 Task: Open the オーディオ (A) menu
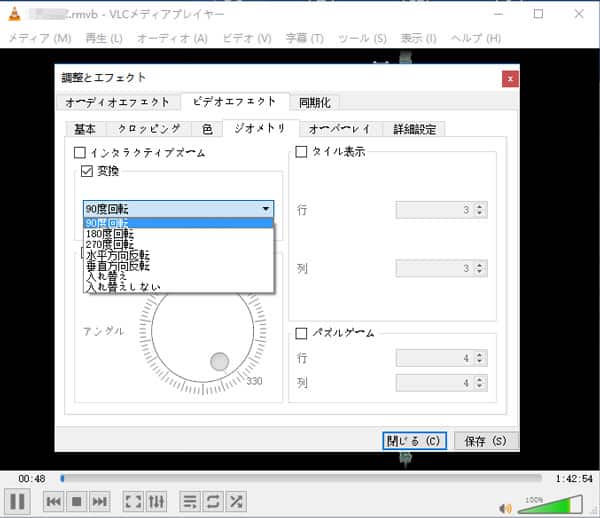tap(172, 38)
